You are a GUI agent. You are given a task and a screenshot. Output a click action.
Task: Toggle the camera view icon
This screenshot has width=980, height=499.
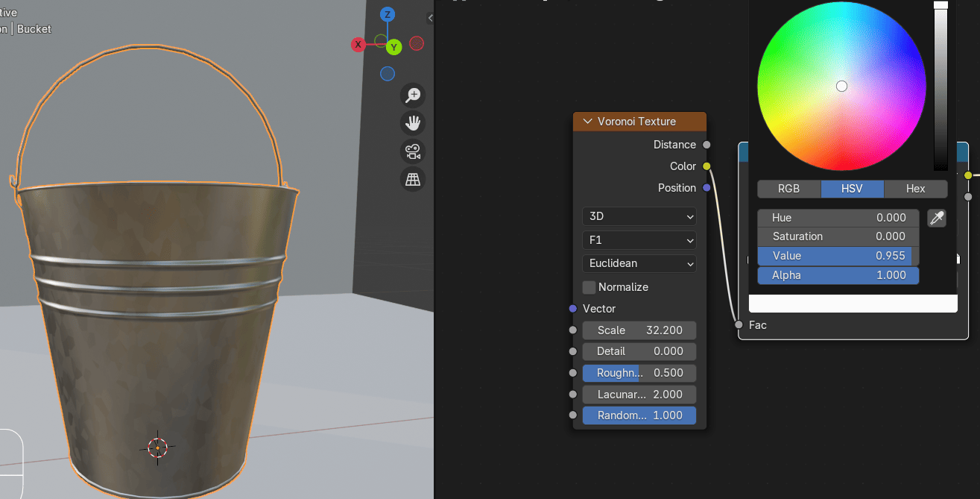413,151
